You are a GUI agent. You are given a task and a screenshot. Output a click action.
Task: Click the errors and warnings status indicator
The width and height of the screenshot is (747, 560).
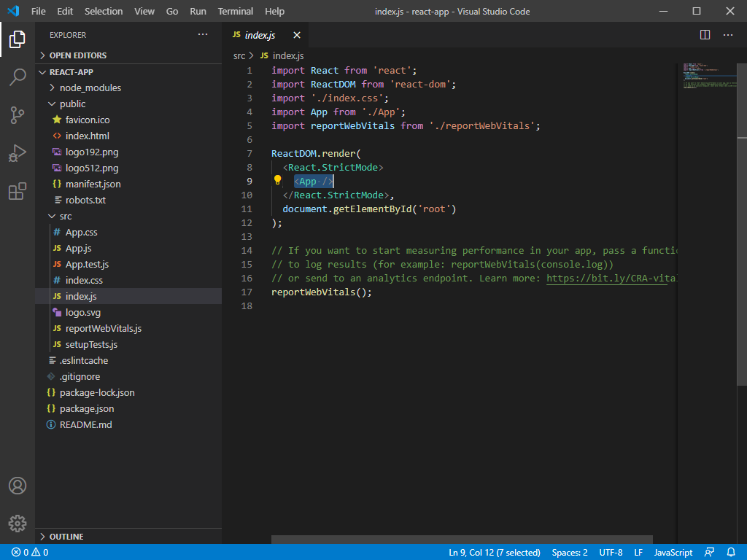pos(30,553)
